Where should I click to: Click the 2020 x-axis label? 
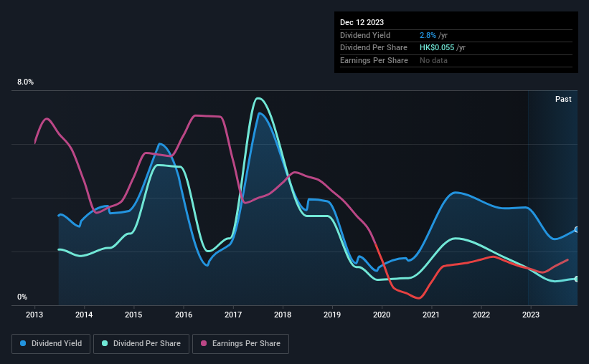pyautogui.click(x=382, y=315)
